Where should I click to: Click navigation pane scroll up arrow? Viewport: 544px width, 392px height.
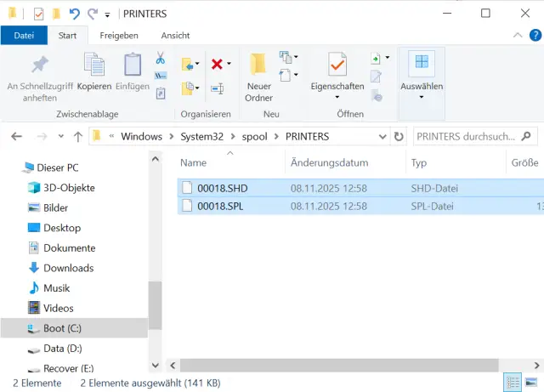point(156,159)
